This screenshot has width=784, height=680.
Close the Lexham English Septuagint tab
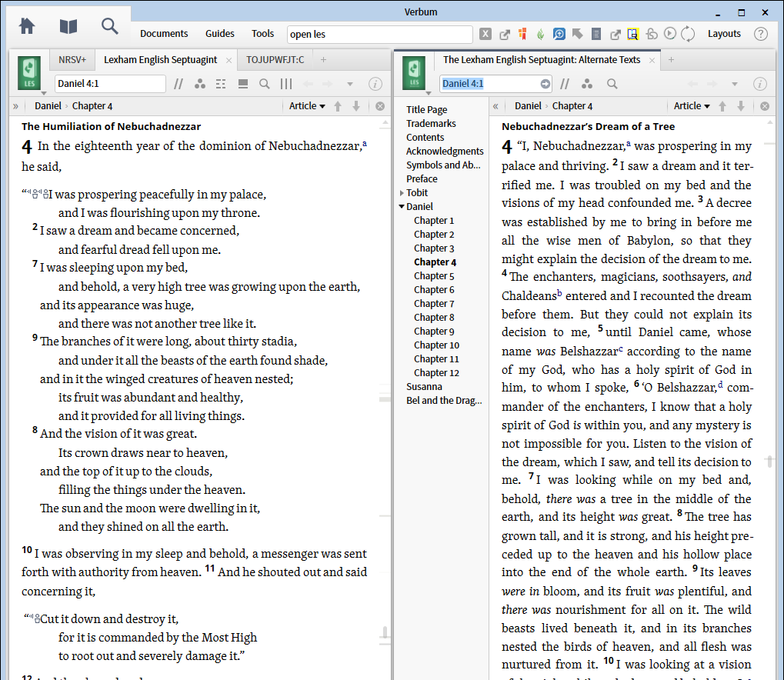coord(229,61)
